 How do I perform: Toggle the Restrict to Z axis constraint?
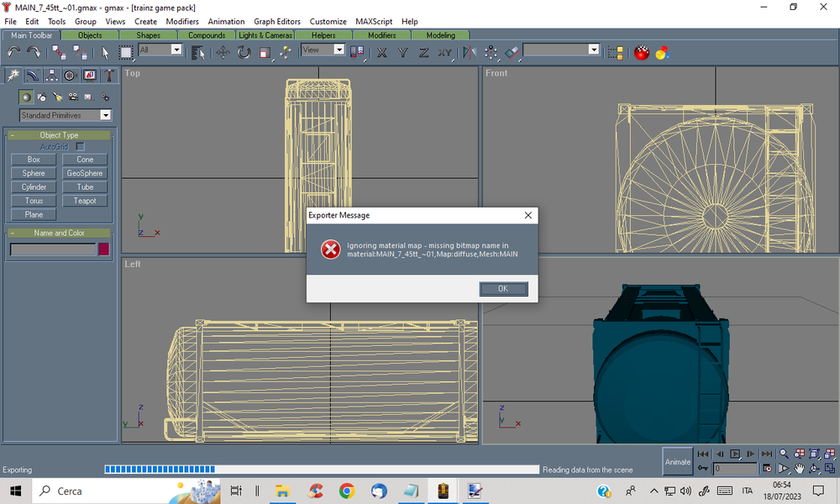[x=423, y=52]
